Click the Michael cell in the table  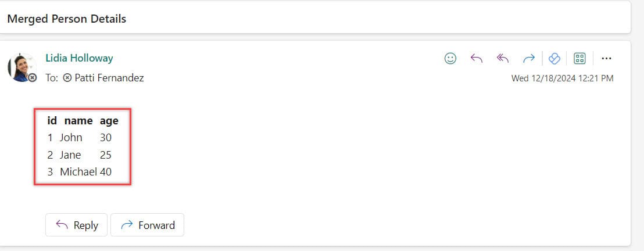click(78, 172)
